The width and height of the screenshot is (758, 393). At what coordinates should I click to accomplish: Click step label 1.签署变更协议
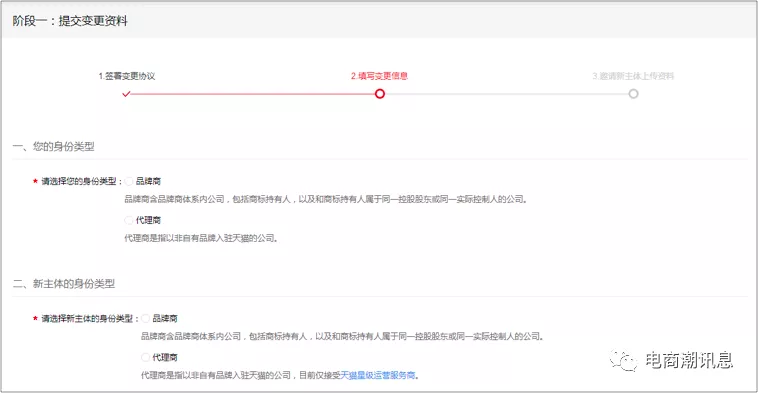click(x=127, y=76)
